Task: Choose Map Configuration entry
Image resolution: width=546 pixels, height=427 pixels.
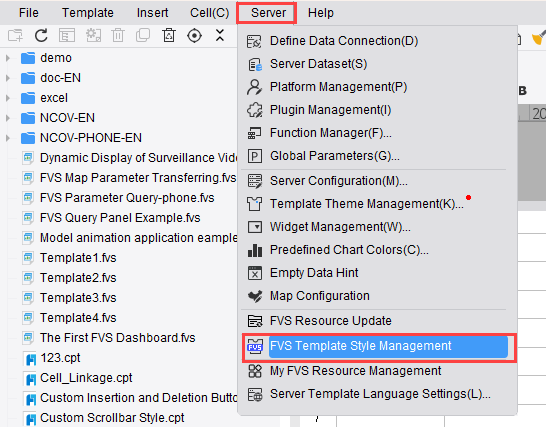Action: point(320,296)
